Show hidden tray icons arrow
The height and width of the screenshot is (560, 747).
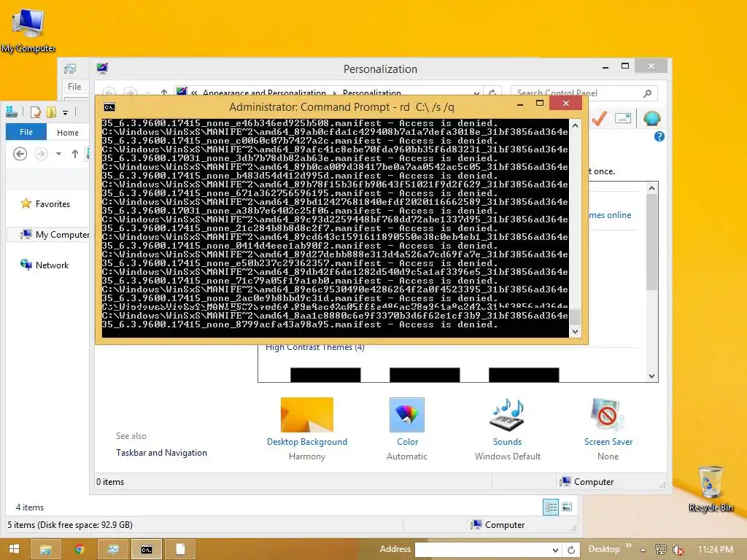click(x=643, y=550)
